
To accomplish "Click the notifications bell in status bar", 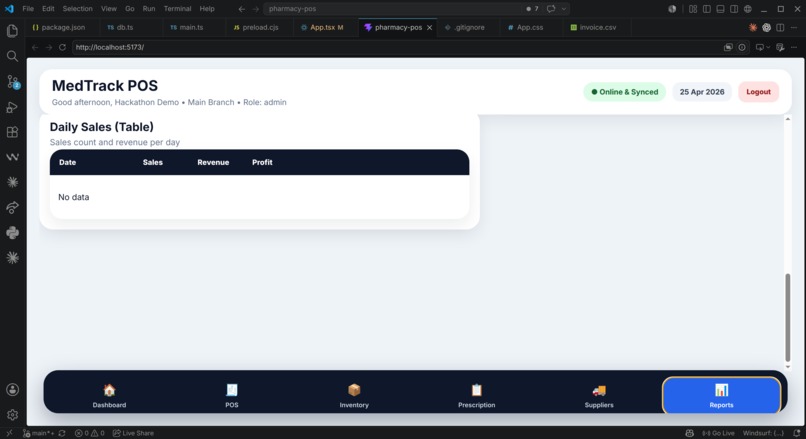I will [796, 433].
